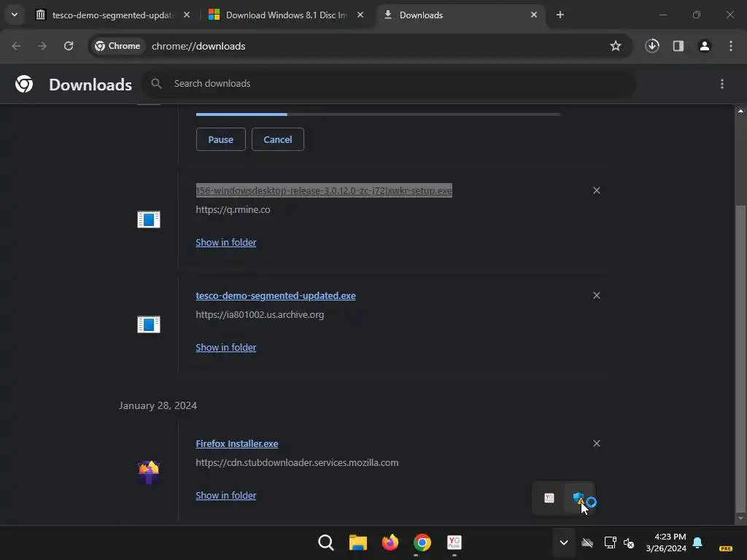Open the tab search dropdown arrow
The width and height of the screenshot is (747, 560).
click(x=15, y=15)
